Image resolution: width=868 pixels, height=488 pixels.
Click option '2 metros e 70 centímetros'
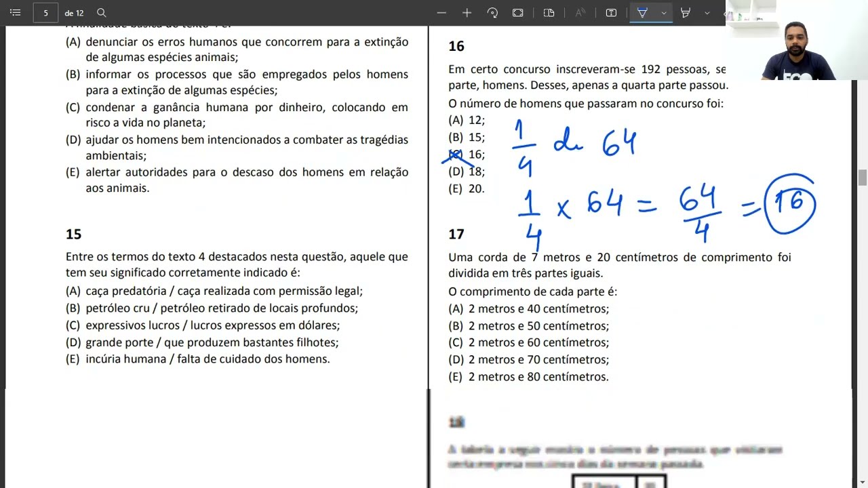click(x=529, y=359)
